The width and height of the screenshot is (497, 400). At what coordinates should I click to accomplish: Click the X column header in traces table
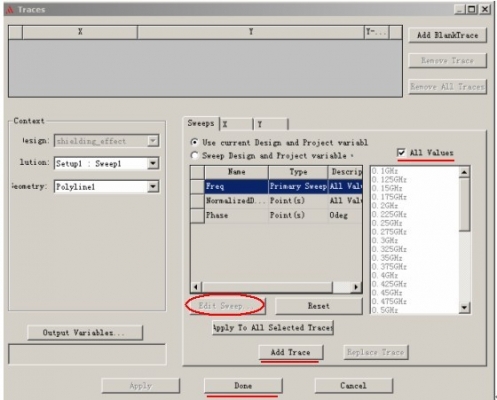pyautogui.click(x=80, y=32)
